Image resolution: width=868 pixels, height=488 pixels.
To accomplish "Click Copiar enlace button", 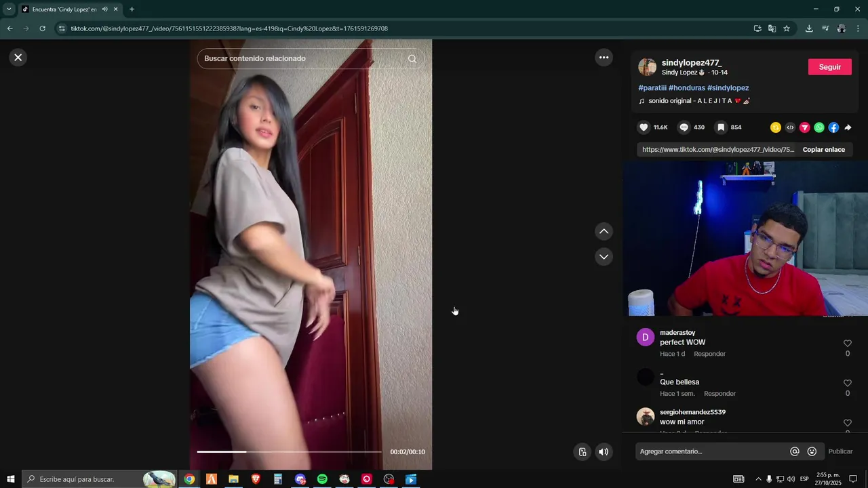I will 823,150.
